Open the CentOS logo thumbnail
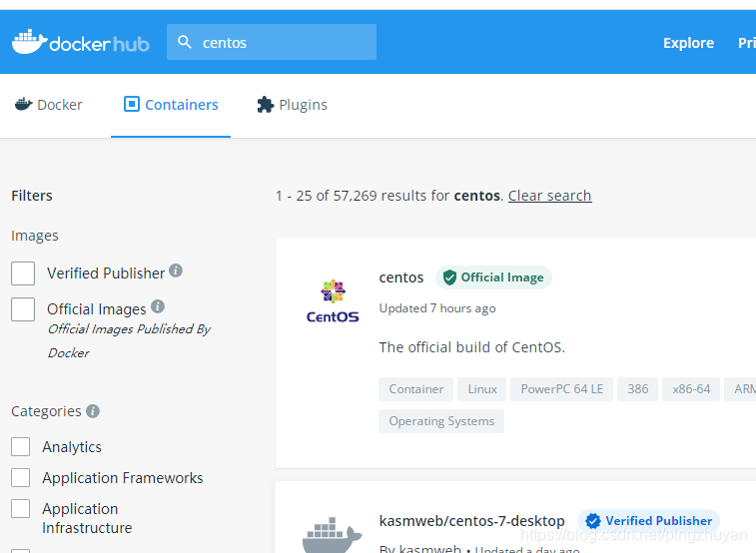The height and width of the screenshot is (553, 756). [333, 301]
